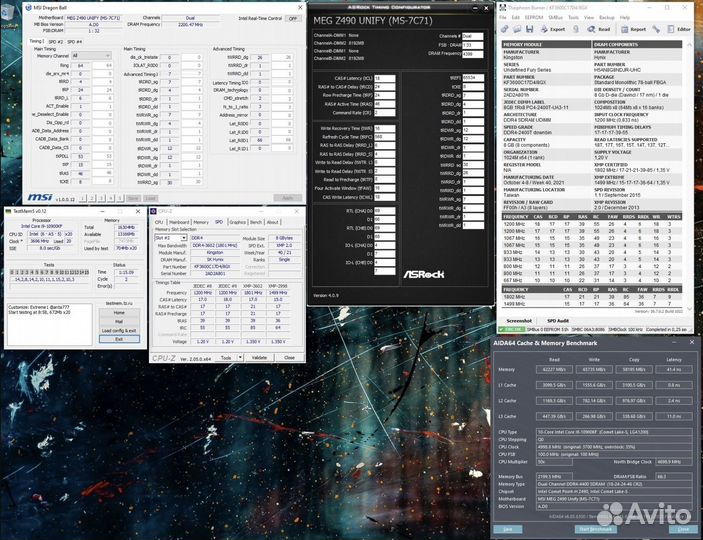Click the CPU-Z title bar icon
This screenshot has height=540, width=703.
click(x=153, y=211)
